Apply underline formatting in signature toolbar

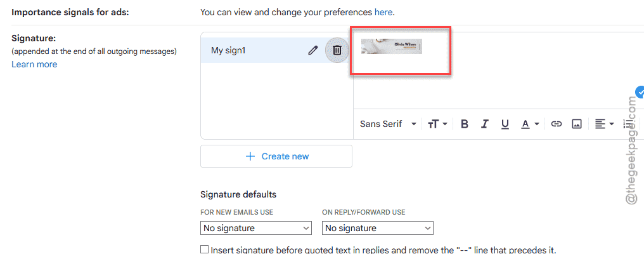click(505, 124)
